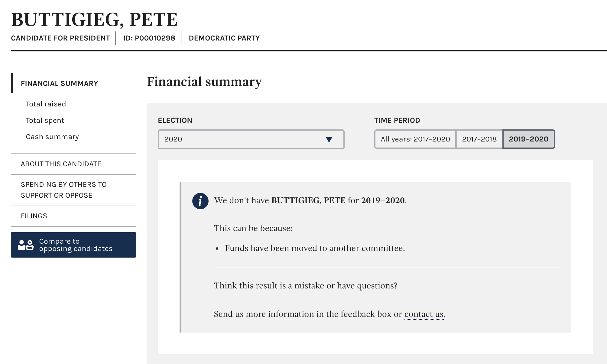The width and height of the screenshot is (607, 364).
Task: Select the 2017-2018 time period
Action: [479, 139]
